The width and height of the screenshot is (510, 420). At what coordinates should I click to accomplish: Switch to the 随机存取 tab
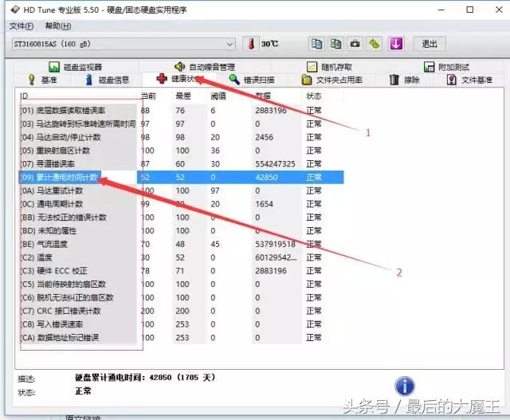[329, 67]
